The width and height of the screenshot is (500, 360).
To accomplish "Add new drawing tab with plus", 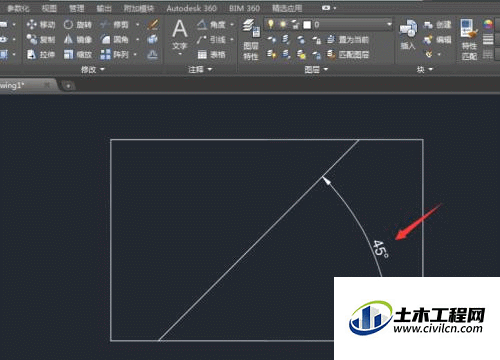I will tap(68, 86).
